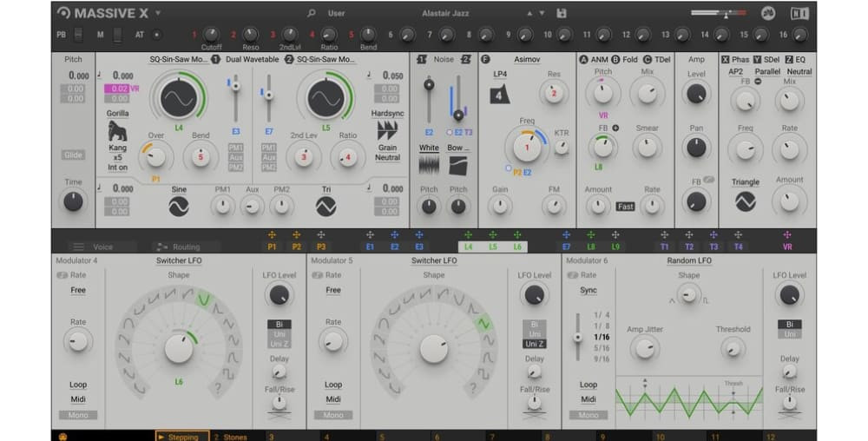Toggle Mono in Modulator 4
This screenshot has width=868, height=441.
coord(78,415)
